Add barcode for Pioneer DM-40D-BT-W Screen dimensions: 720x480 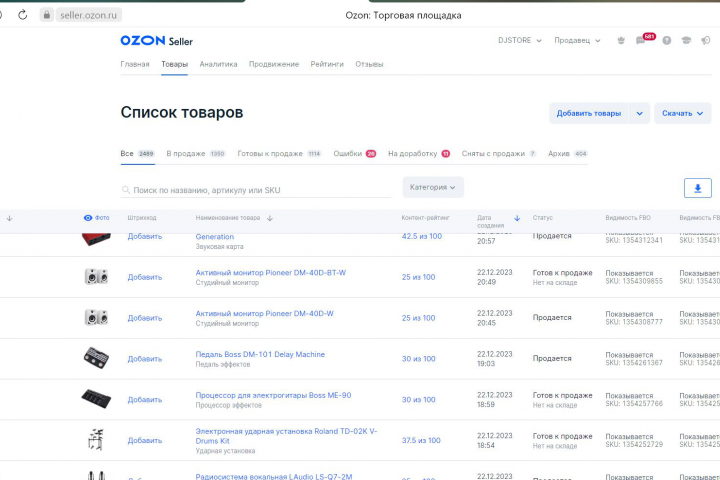[145, 277]
